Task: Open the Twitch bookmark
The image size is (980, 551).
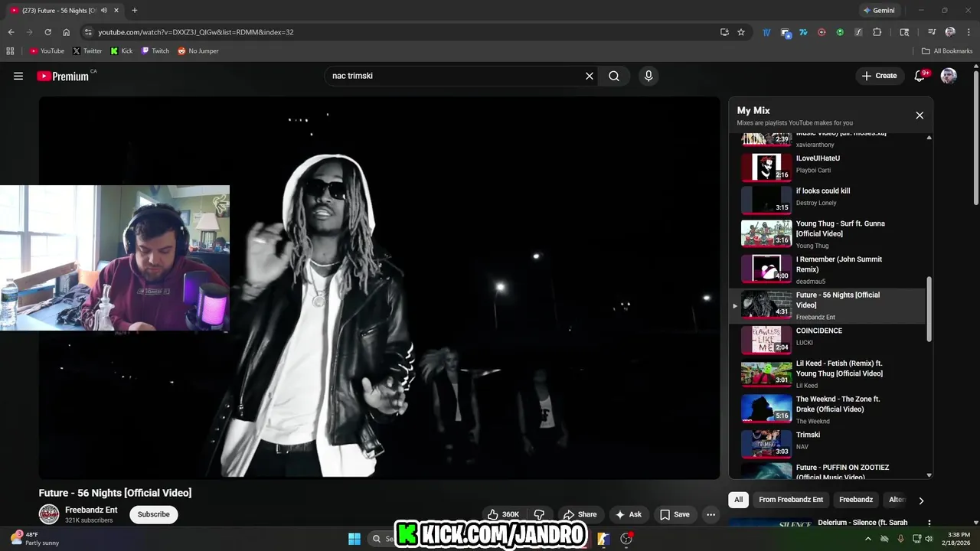Action: pyautogui.click(x=155, y=51)
